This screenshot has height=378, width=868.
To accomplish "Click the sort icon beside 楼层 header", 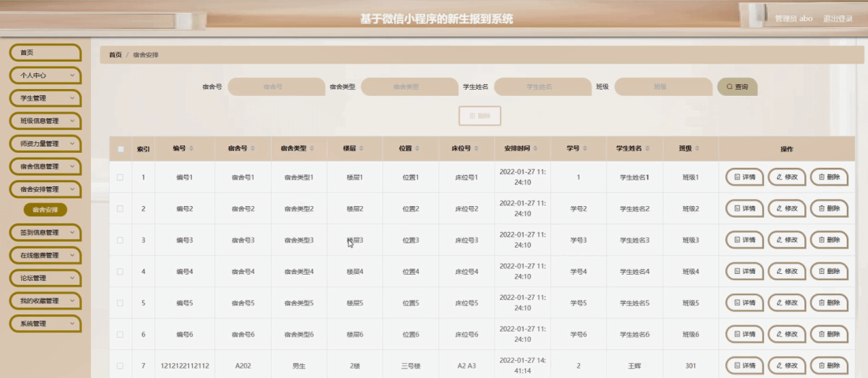I will 363,149.
